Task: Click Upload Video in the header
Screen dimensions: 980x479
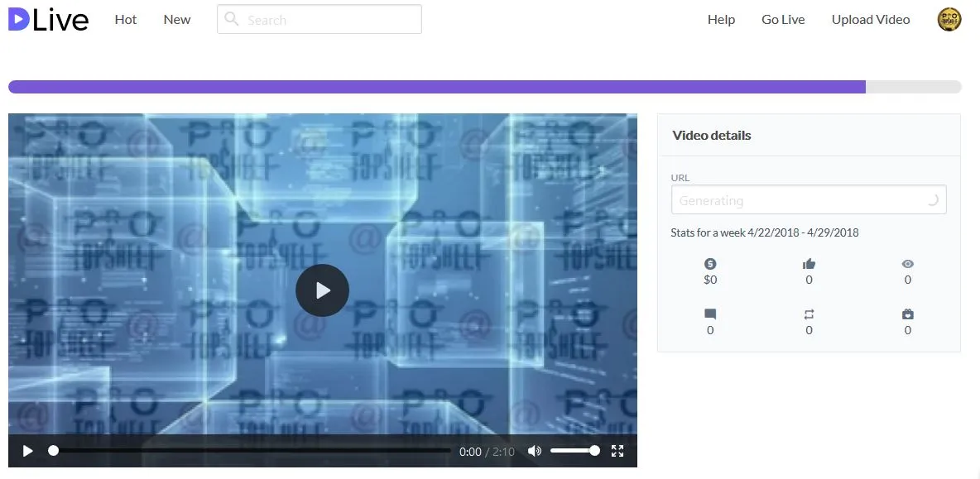Action: 871,20
